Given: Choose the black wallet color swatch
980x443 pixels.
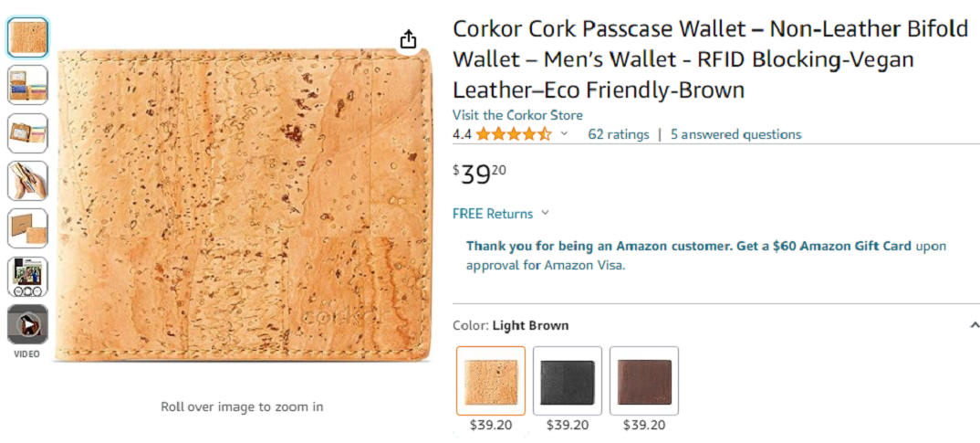Looking at the screenshot, I should pyautogui.click(x=567, y=380).
